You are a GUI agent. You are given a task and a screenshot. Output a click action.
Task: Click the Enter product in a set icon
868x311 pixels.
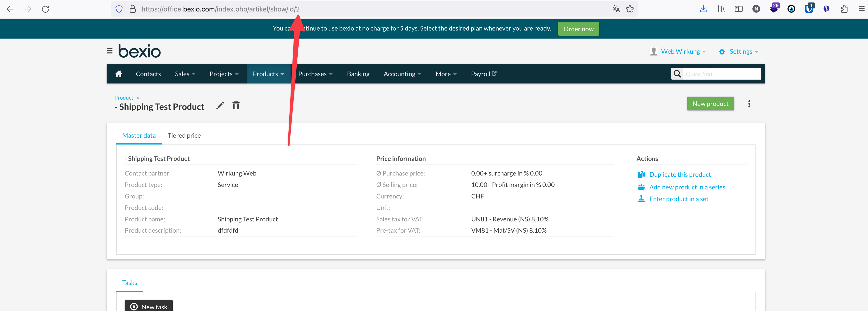[641, 199]
